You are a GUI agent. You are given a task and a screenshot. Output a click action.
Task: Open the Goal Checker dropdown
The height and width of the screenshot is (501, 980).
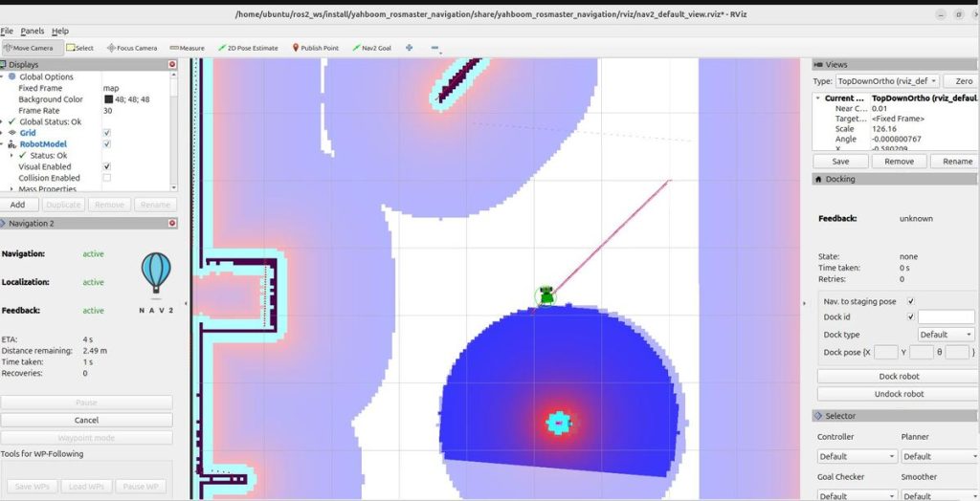pos(857,496)
